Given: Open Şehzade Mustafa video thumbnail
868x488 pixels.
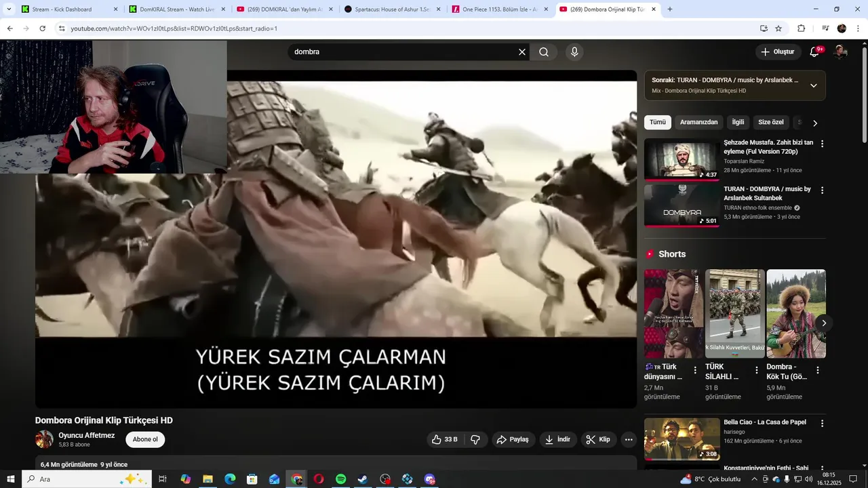Looking at the screenshot, I should pyautogui.click(x=682, y=159).
